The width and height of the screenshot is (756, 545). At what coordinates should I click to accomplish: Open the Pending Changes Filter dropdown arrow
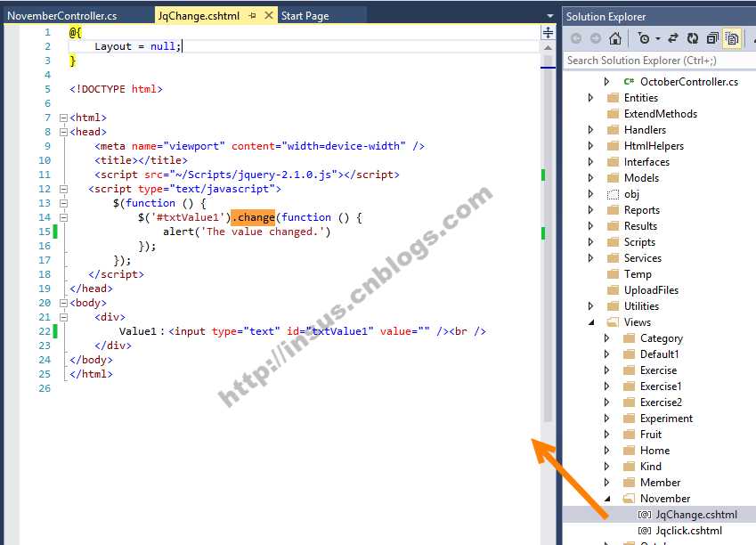pyautogui.click(x=658, y=38)
